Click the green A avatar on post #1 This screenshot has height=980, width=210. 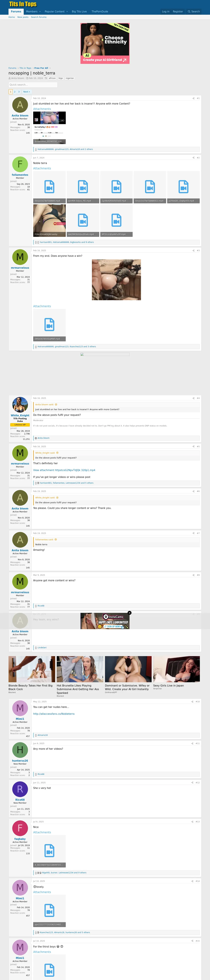coord(20,105)
